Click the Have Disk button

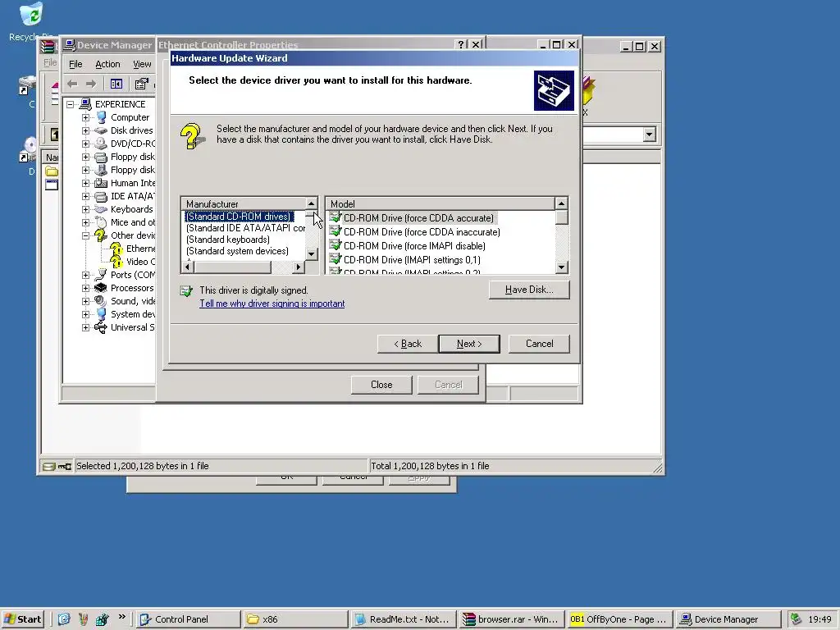pyautogui.click(x=529, y=290)
